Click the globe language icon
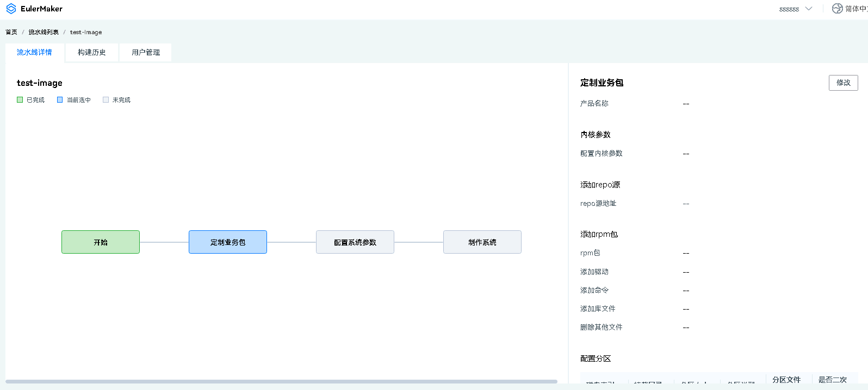This screenshot has height=390, width=868. (x=837, y=9)
